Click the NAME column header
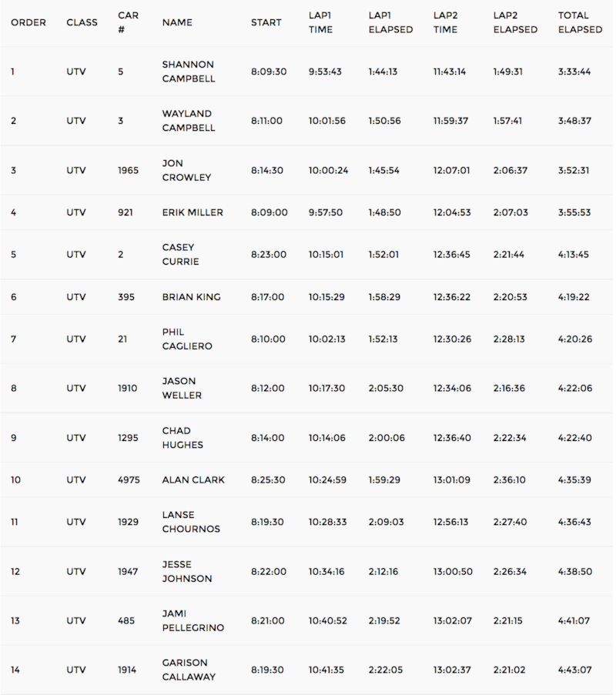616x695 pixels. point(176,22)
